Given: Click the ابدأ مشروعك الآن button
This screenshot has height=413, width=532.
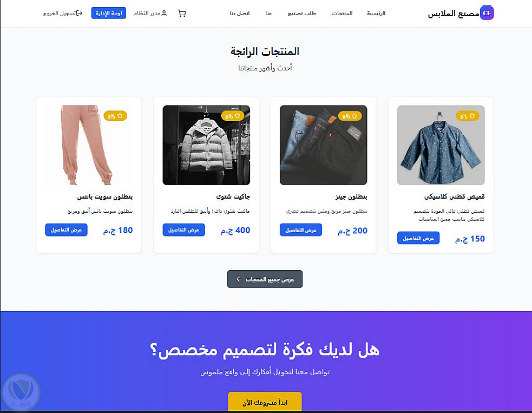Looking at the screenshot, I should [x=265, y=402].
